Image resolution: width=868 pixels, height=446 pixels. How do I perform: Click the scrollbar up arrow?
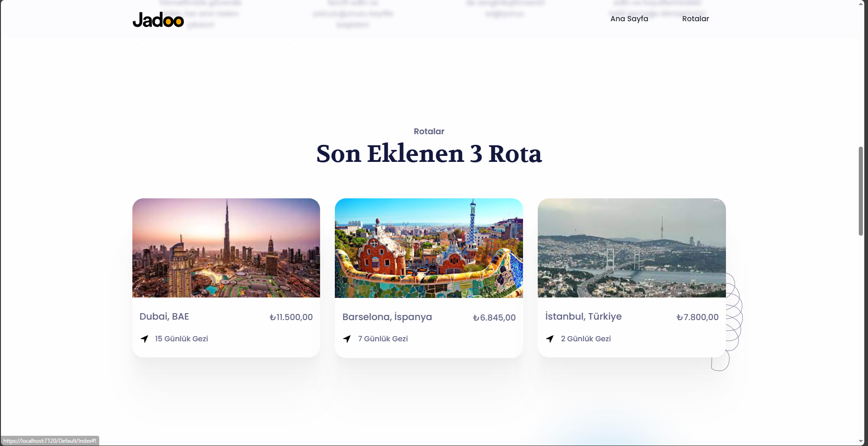(861, 4)
